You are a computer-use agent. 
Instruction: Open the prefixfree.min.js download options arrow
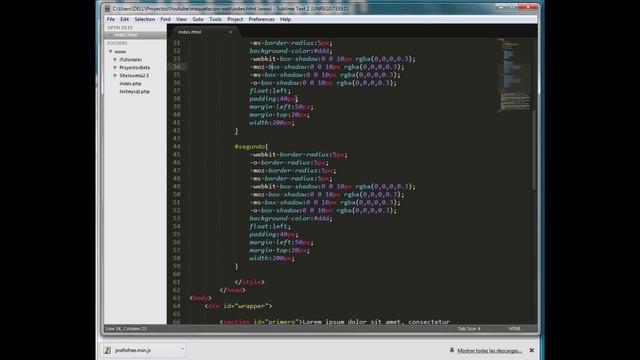click(x=182, y=349)
